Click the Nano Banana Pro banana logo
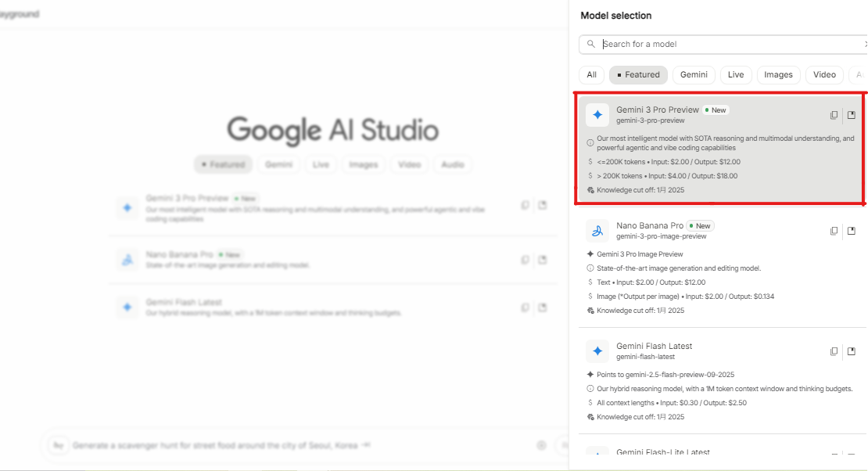868x471 pixels. [597, 231]
